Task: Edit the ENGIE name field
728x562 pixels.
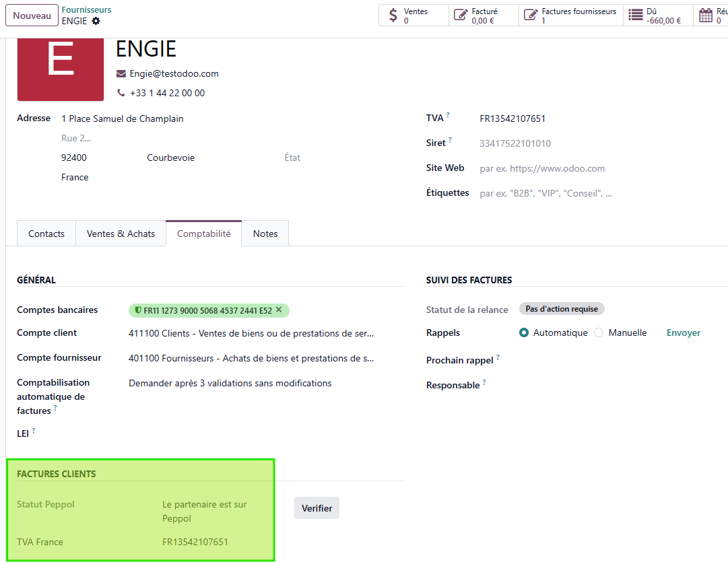Action: [145, 48]
